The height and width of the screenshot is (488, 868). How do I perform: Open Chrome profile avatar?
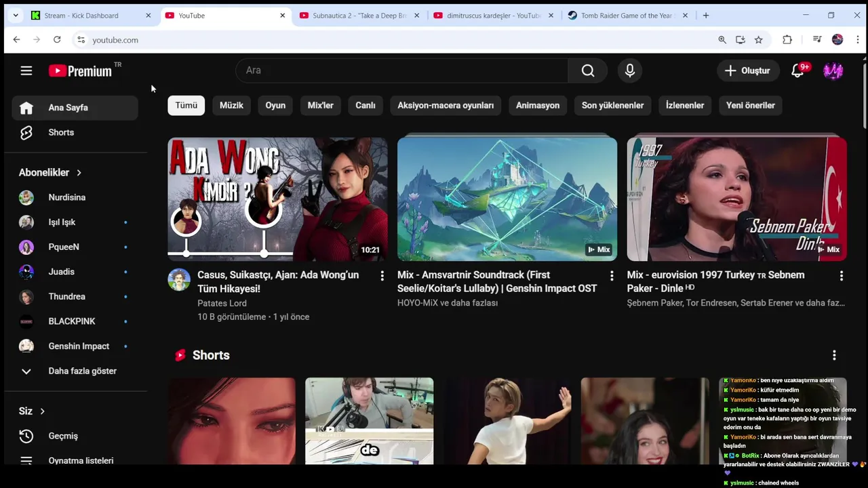tap(837, 40)
